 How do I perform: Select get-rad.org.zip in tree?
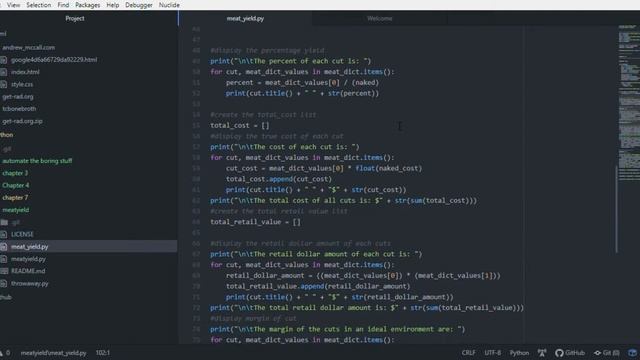click(22, 121)
